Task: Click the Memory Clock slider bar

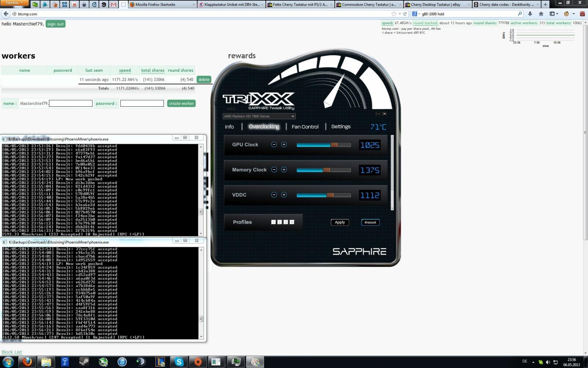Action: pyautogui.click(x=324, y=170)
